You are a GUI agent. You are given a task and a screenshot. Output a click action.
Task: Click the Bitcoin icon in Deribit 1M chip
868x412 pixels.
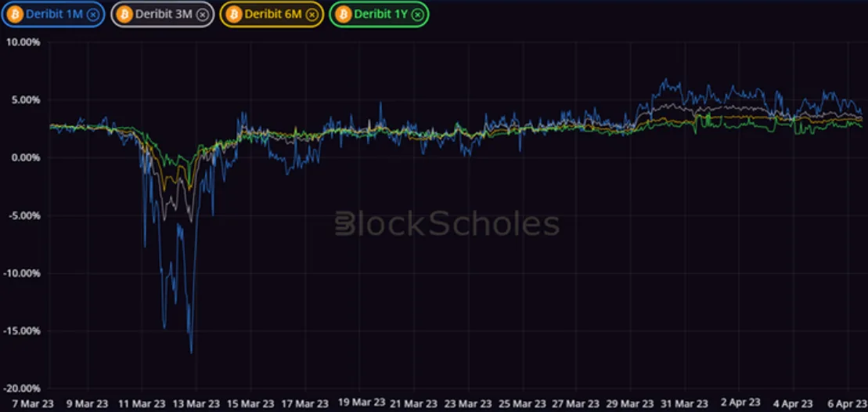[x=16, y=15]
